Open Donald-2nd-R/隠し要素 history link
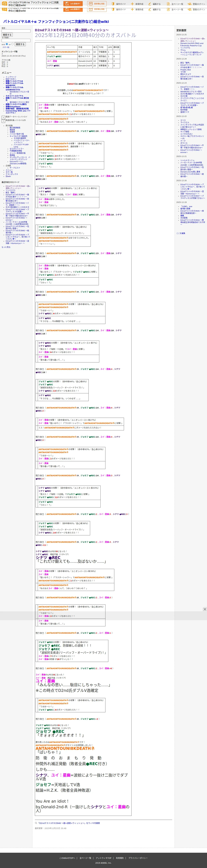Viewport: 207px width, 868px height. tap(190, 172)
